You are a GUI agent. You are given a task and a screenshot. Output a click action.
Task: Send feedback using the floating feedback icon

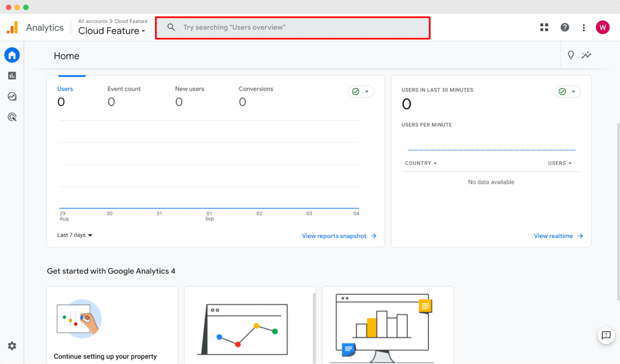[x=606, y=335]
